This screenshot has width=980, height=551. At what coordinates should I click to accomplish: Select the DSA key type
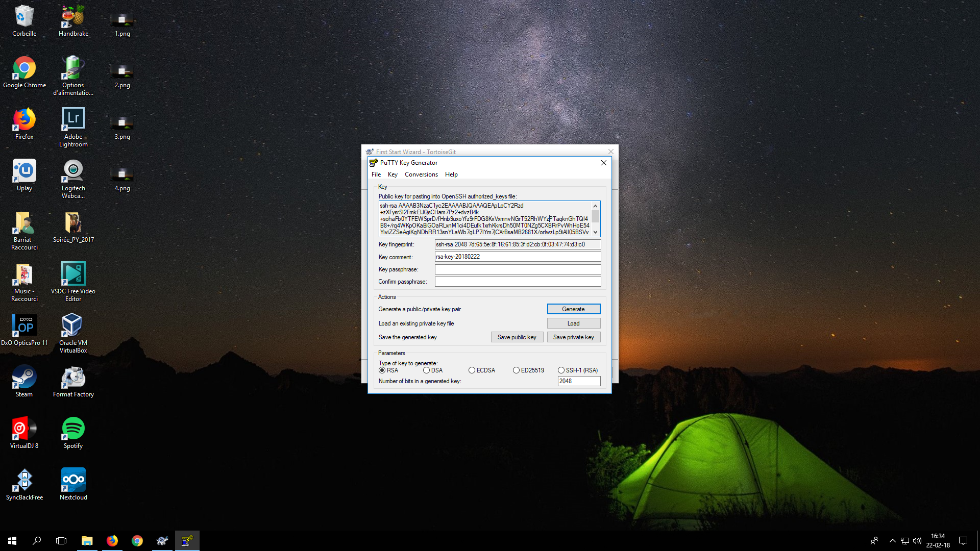[427, 370]
